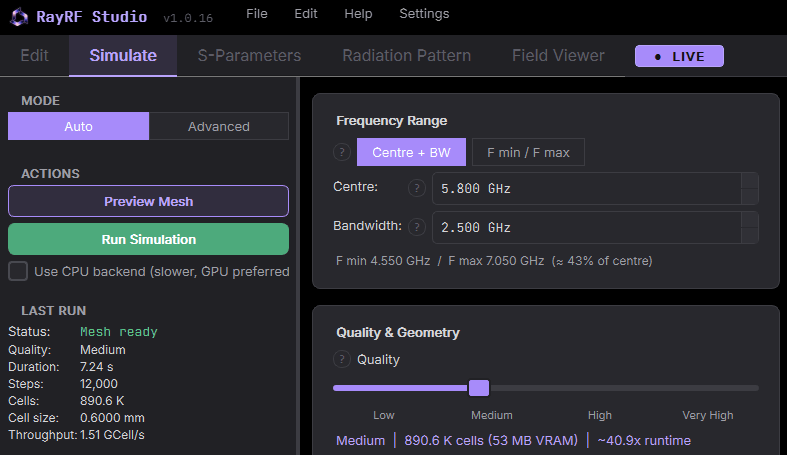Click the F min 4.550 GHz readout text
This screenshot has height=455, width=787.
click(383, 261)
